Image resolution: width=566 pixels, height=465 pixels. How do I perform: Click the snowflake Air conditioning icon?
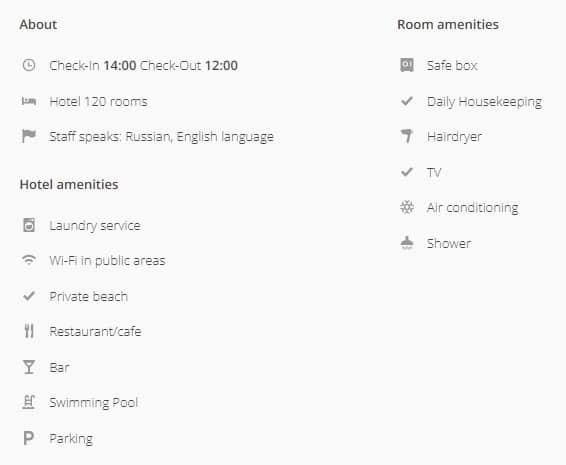click(x=407, y=207)
